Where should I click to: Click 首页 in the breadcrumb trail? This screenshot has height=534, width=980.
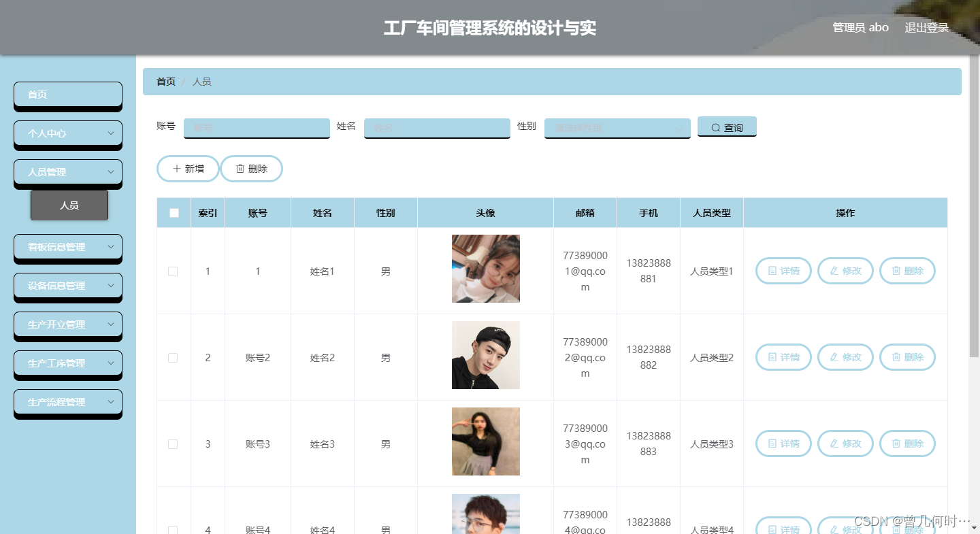coord(165,81)
